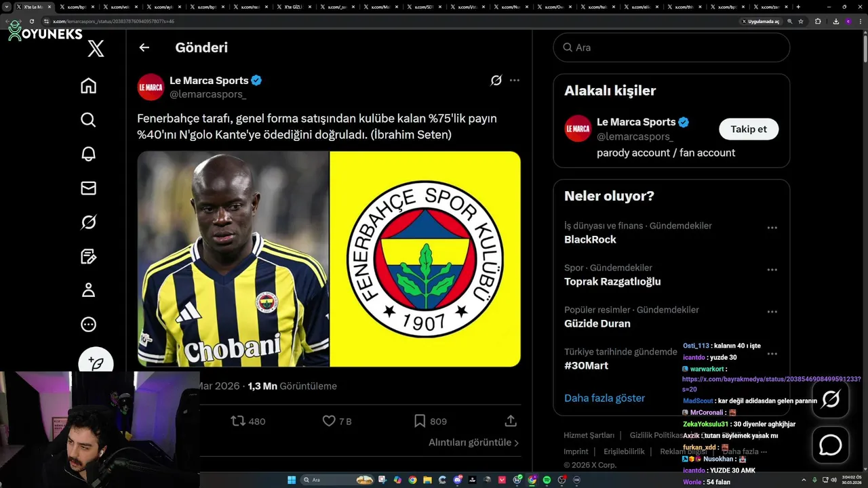Click Daha fazla göster under trends
868x488 pixels.
click(x=604, y=398)
